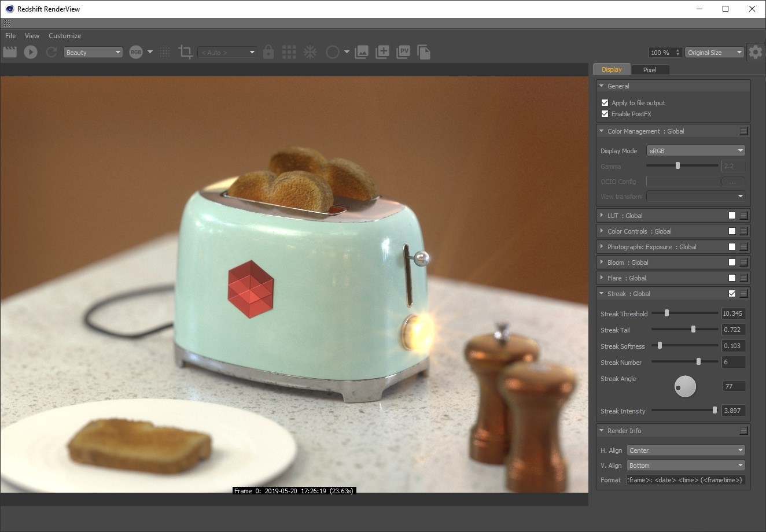Click the save image icon
Viewport: 766px width, 532px height.
pos(362,52)
